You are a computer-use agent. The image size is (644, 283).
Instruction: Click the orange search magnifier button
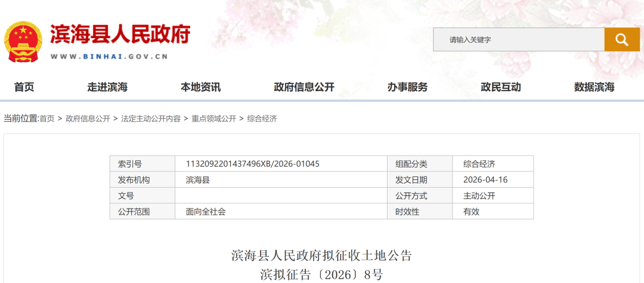coord(622,40)
